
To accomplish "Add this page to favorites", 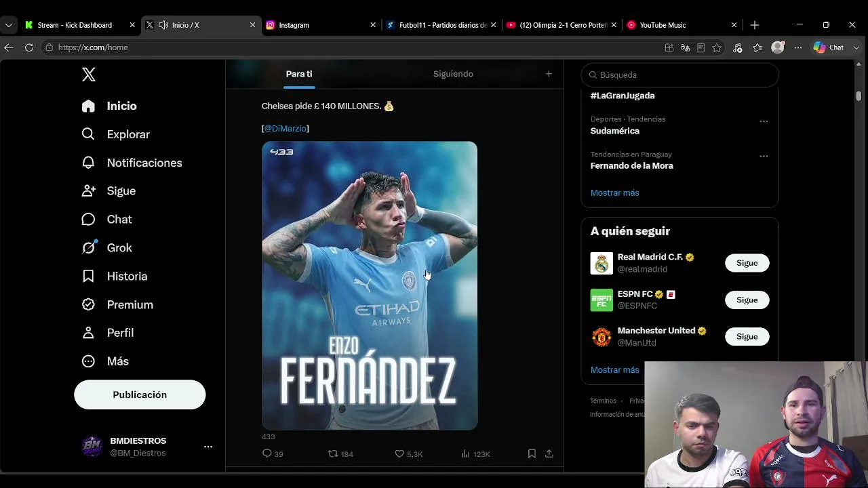I will [717, 47].
